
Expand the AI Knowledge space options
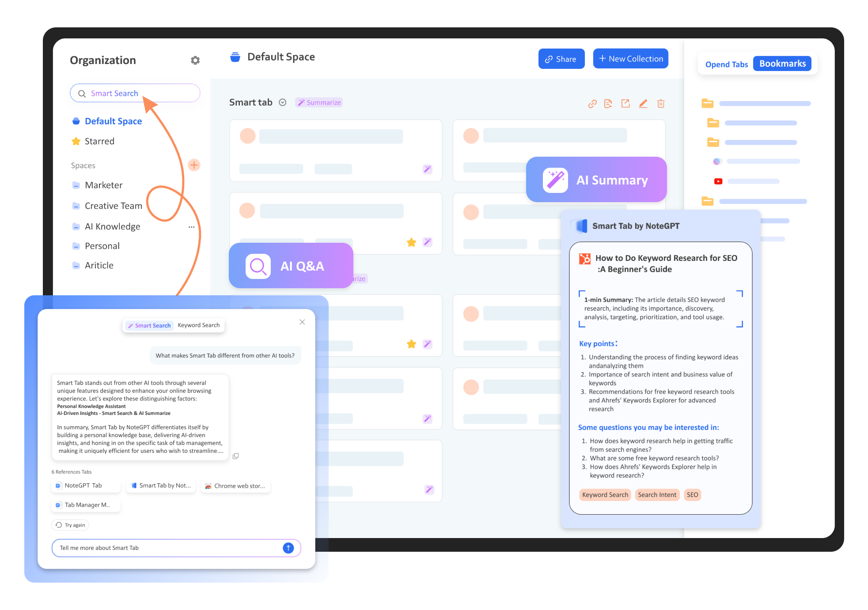(192, 226)
